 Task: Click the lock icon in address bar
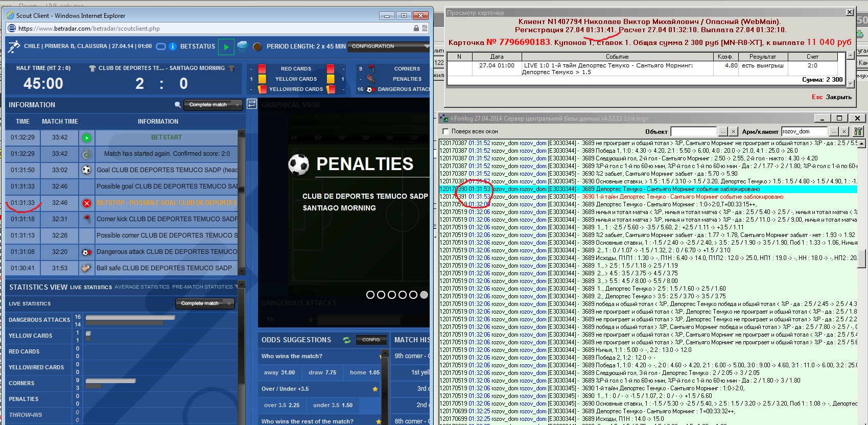[x=416, y=29]
